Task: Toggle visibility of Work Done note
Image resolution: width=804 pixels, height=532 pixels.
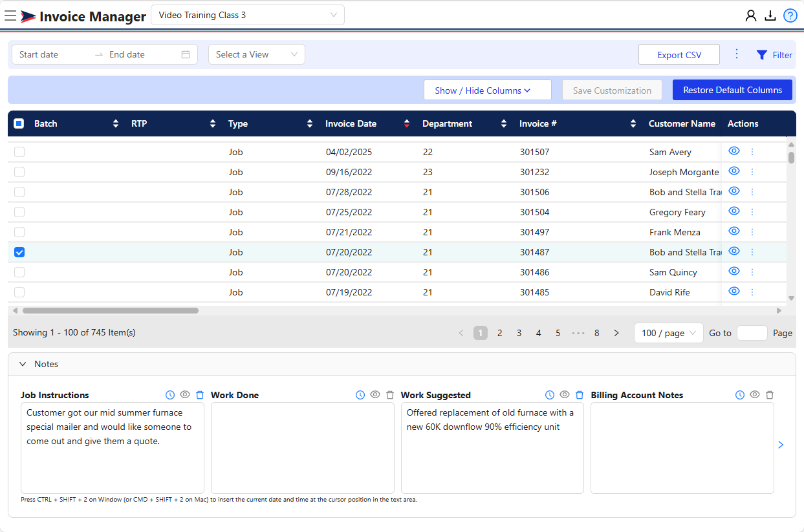Action: (375, 394)
